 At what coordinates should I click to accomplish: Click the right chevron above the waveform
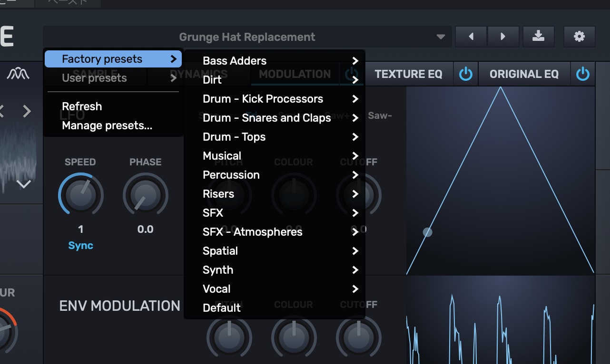pyautogui.click(x=27, y=112)
